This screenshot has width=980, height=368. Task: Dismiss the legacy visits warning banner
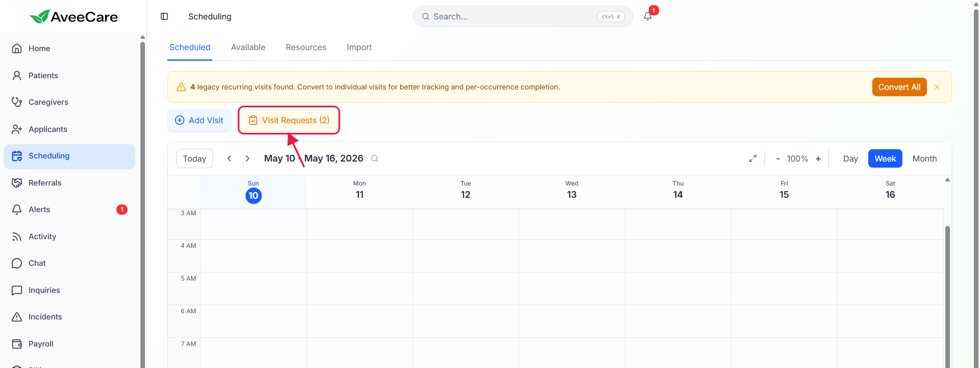pos(937,87)
